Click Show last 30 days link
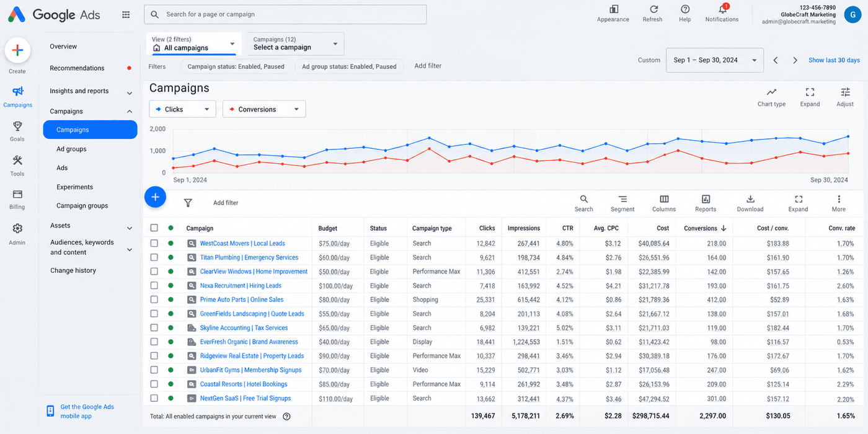 pos(834,60)
